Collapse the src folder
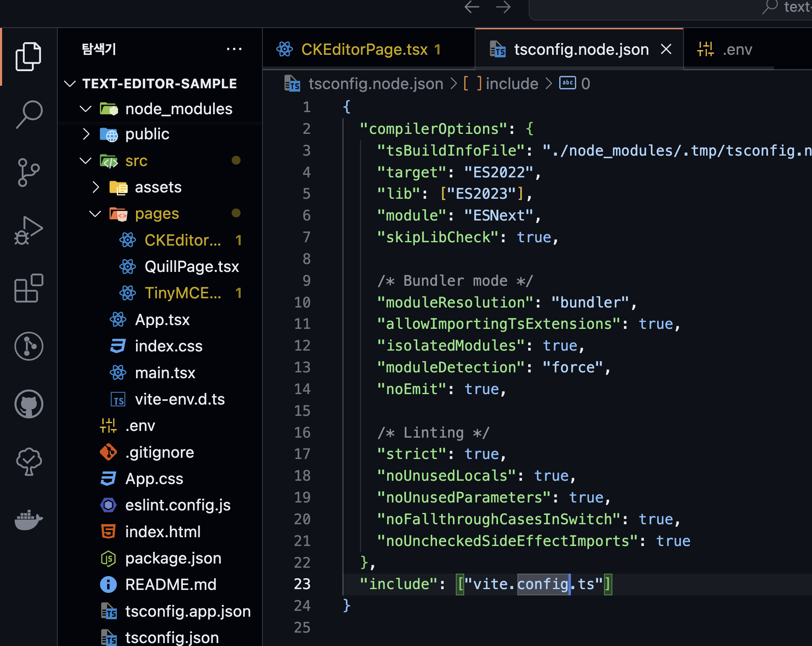The width and height of the screenshot is (812, 646). point(86,161)
